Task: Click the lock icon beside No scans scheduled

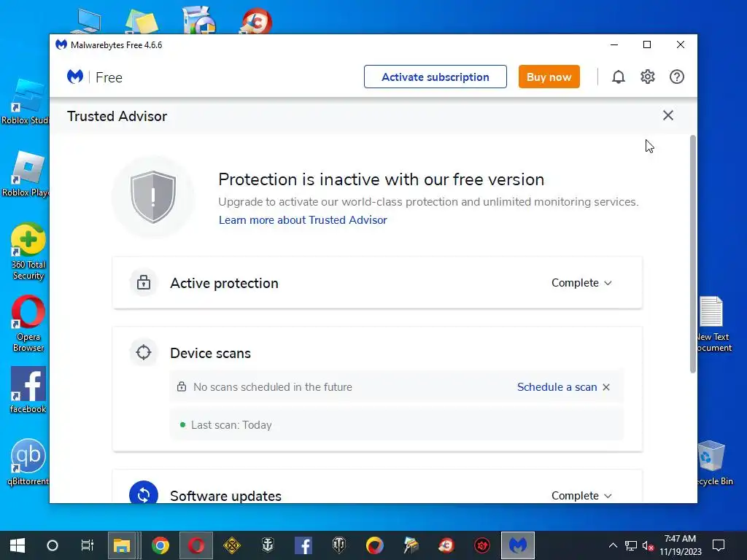Action: (182, 386)
